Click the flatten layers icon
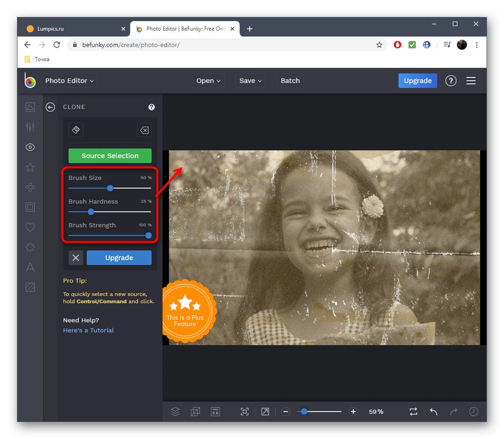The image size is (504, 439). pos(195,411)
